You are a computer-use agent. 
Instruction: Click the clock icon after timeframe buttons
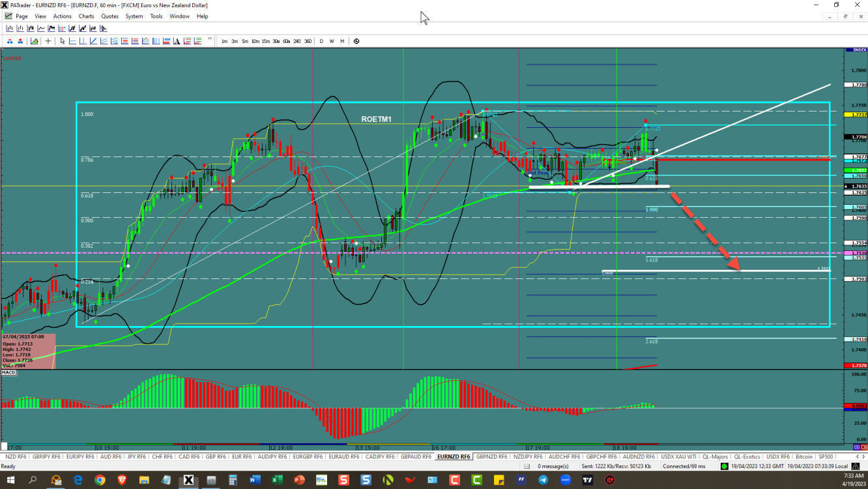tap(356, 41)
